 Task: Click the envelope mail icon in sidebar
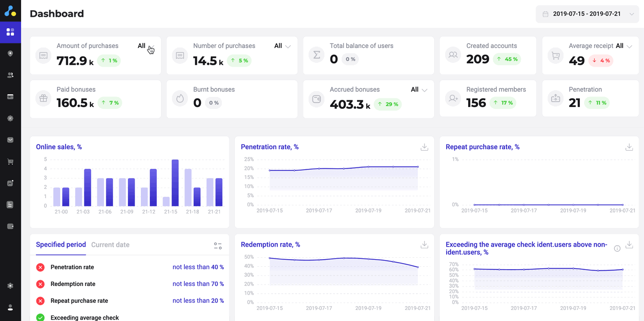coord(10,140)
